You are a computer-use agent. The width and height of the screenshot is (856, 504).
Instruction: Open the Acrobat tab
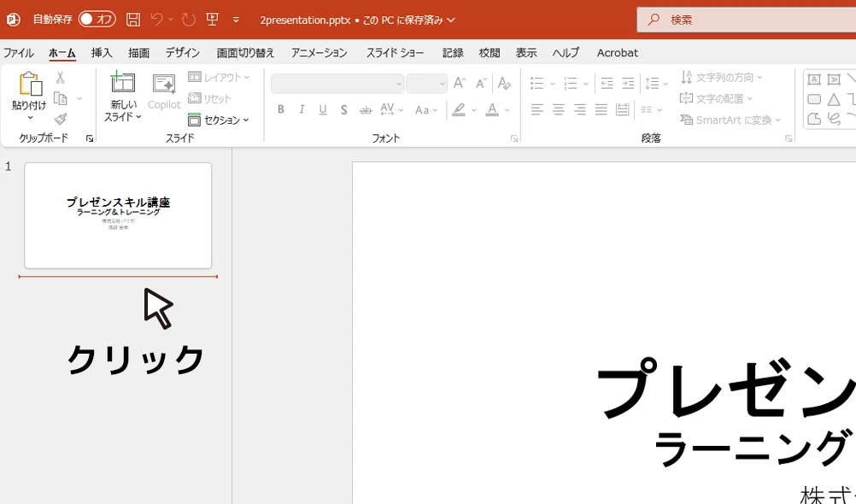618,52
